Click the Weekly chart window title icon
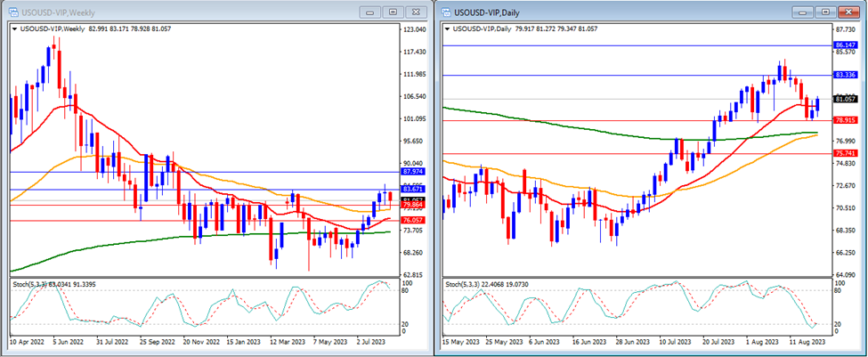This screenshot has height=357, width=868. 12,12
